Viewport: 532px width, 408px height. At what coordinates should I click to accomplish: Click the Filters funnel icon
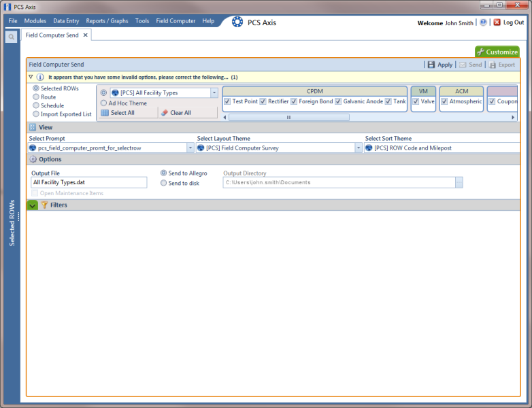click(44, 205)
